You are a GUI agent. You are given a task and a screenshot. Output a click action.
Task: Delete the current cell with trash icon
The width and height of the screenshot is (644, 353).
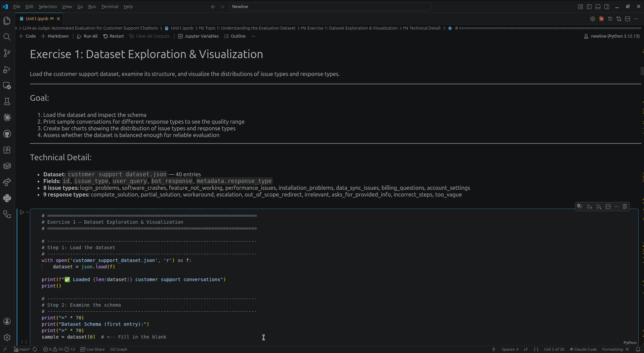coord(625,207)
